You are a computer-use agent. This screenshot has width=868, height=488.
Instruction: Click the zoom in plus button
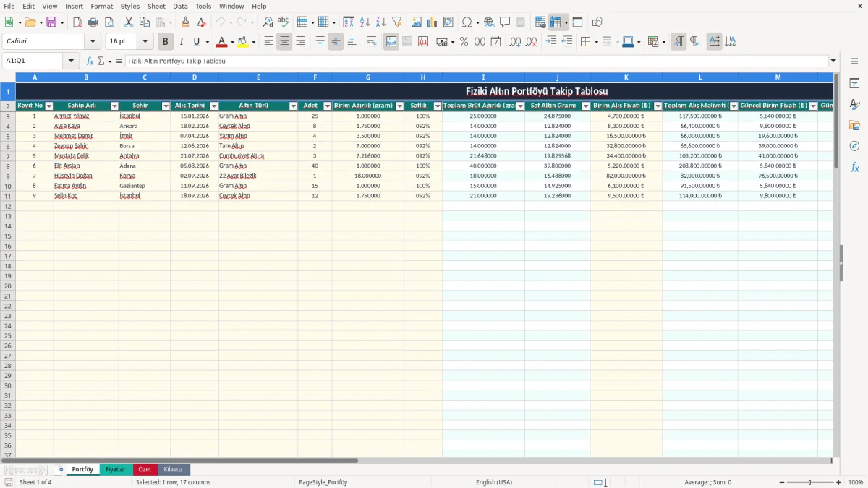pyautogui.click(x=838, y=482)
